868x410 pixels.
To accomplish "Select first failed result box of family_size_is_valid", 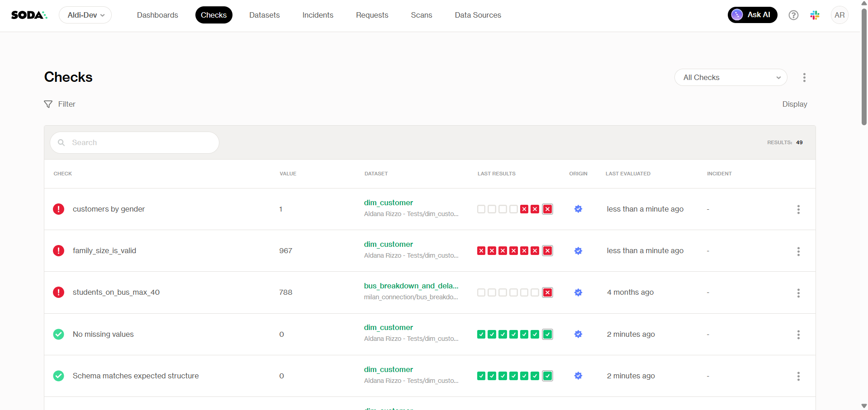I will pyautogui.click(x=481, y=251).
